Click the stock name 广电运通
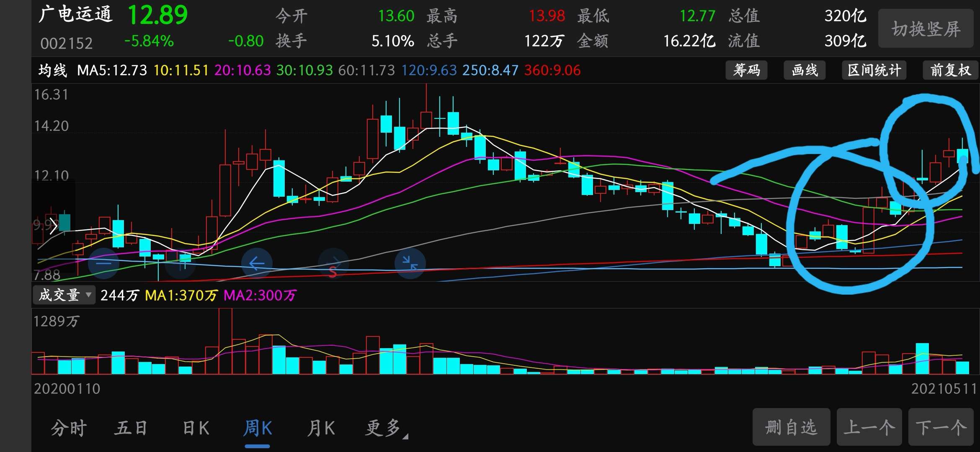Screen dimensions: 980x452 pos(75,14)
